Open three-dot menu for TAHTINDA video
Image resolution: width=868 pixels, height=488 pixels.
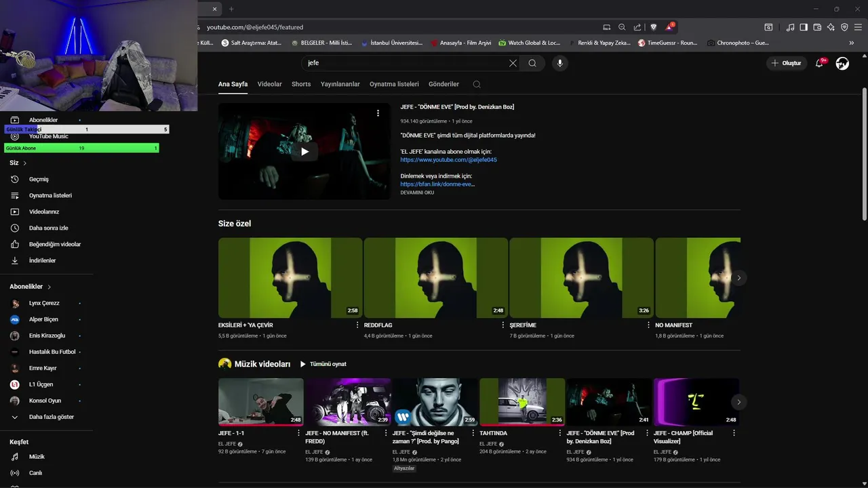tap(559, 433)
